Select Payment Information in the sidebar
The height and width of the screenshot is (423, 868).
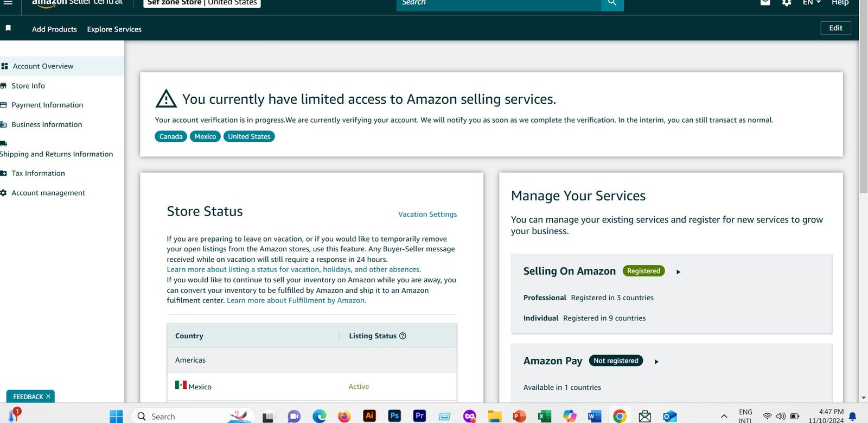tap(47, 105)
